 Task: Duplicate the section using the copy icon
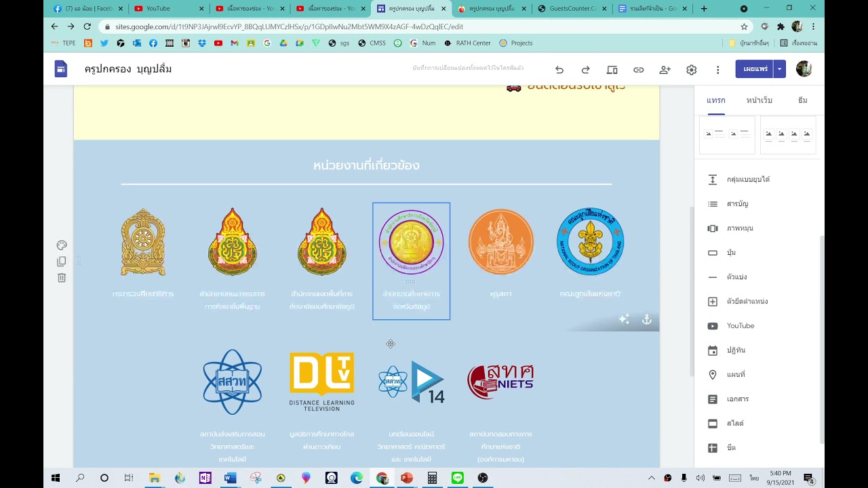(62, 262)
